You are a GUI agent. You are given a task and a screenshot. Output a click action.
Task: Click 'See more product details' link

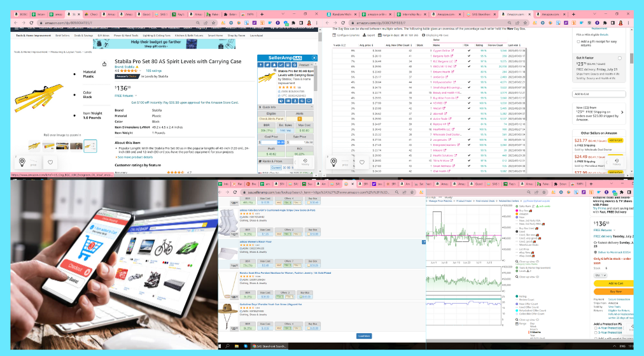point(135,157)
